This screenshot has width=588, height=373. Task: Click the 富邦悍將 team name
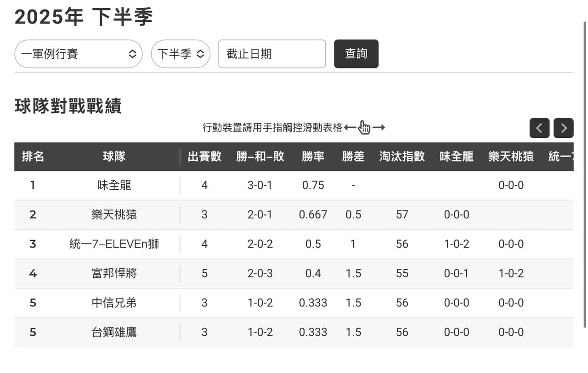click(x=114, y=273)
